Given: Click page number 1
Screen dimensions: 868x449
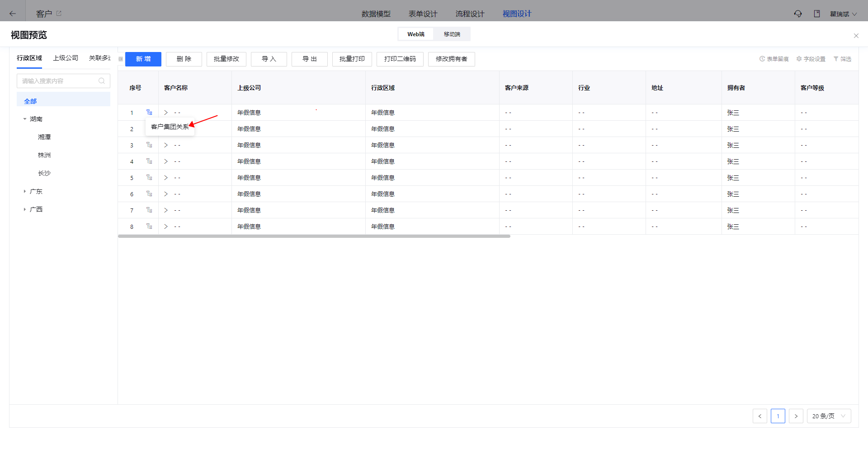Looking at the screenshot, I should 778,416.
